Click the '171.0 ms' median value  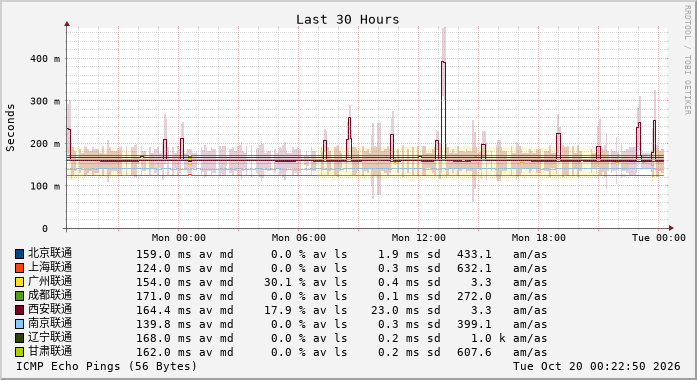164,296
